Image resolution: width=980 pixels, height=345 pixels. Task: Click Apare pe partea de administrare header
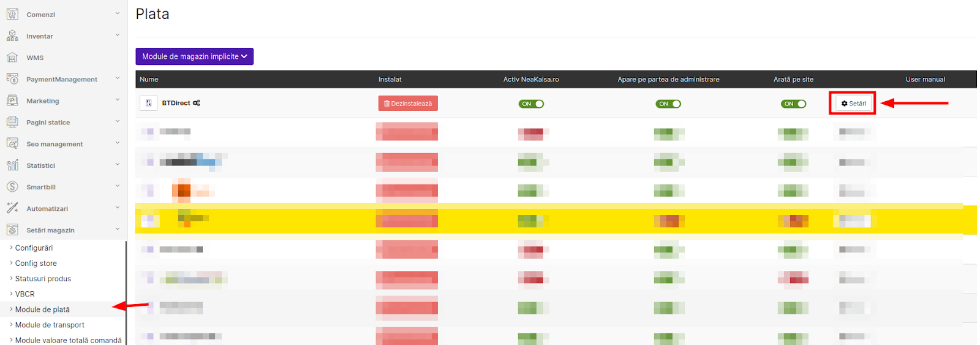click(668, 79)
